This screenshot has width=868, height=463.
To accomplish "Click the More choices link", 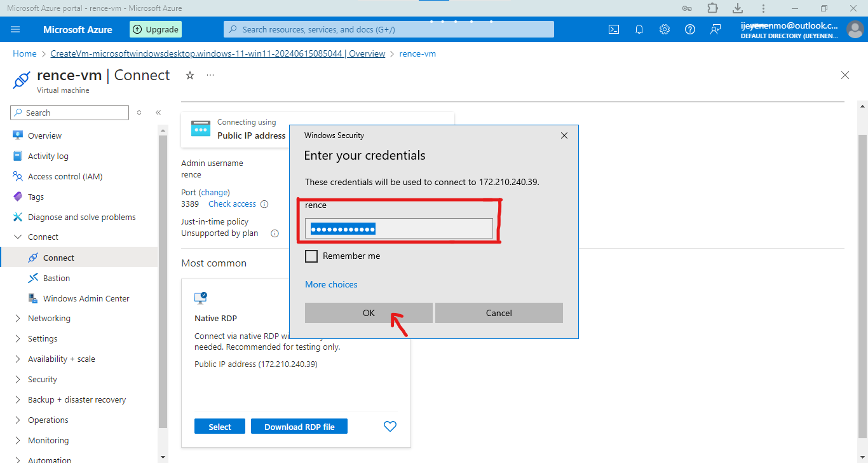I will click(x=331, y=284).
